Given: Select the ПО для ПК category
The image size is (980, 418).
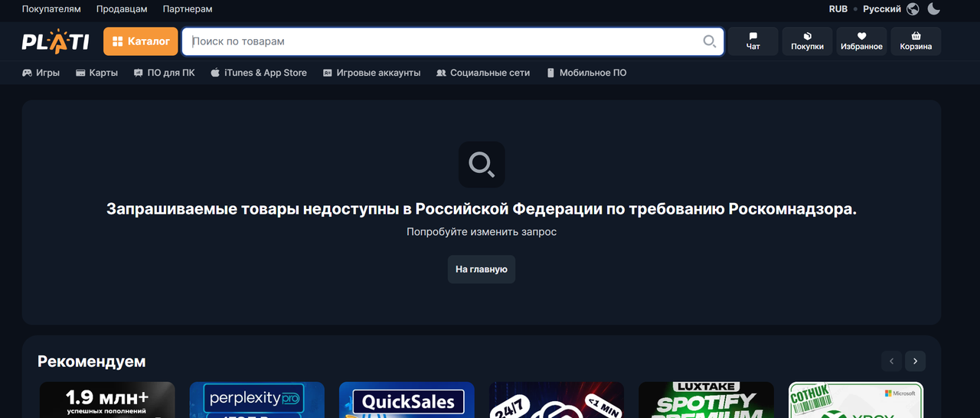Looking at the screenshot, I should click(x=164, y=73).
